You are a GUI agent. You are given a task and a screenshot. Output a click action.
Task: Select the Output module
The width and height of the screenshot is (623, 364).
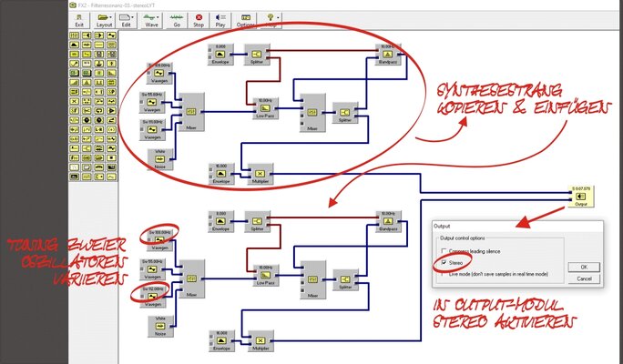581,196
